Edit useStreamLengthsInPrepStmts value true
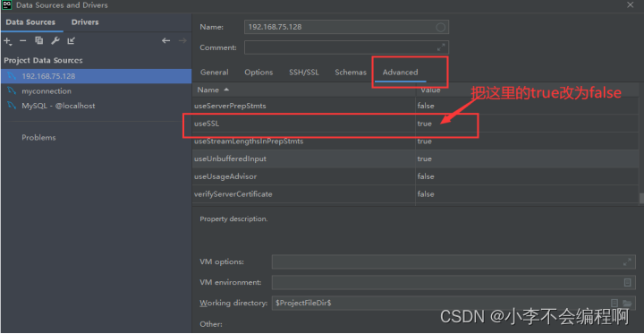 click(425, 141)
